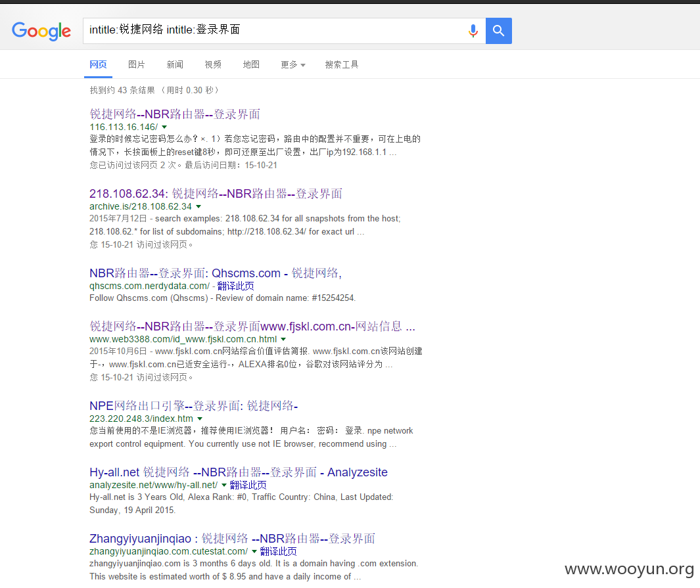Open the Zhangyiyuanjinqiao result title
700x588 pixels.
coord(232,539)
